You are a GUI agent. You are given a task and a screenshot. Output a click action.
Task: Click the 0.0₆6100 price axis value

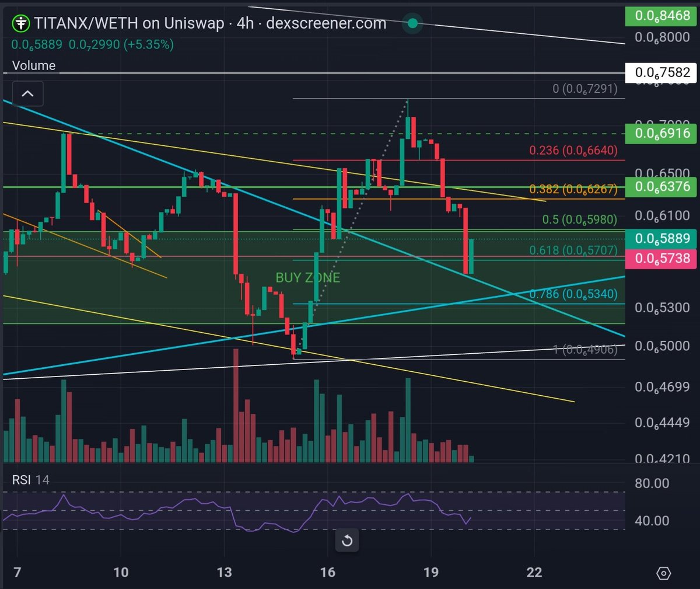pyautogui.click(x=662, y=215)
